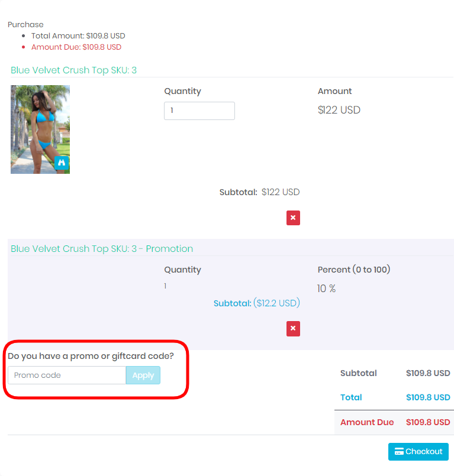Click the $122 USD Amount value
The height and width of the screenshot is (476, 454).
(x=339, y=110)
